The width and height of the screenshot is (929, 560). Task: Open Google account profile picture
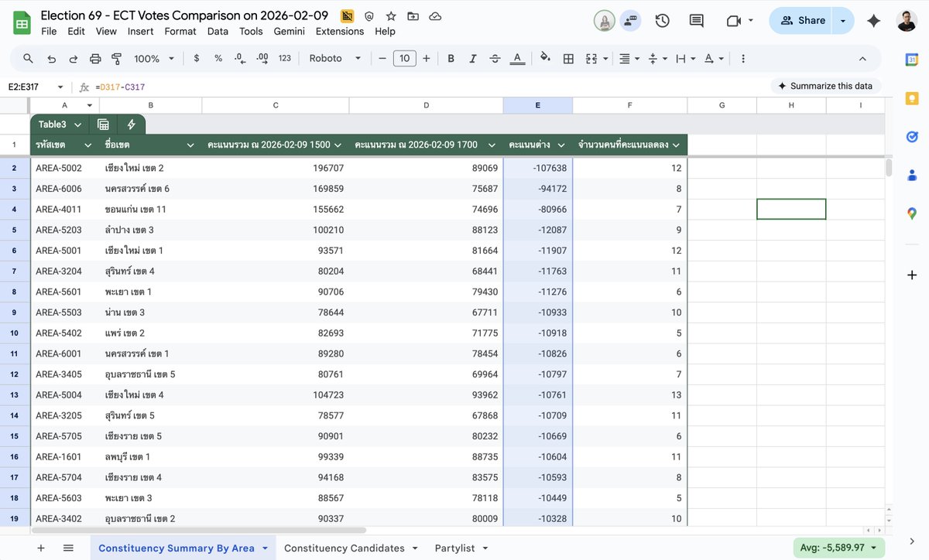coord(907,21)
